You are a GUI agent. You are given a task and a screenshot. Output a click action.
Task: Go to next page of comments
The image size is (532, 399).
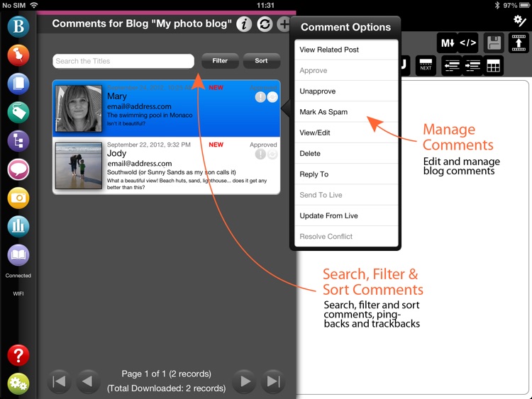click(245, 381)
